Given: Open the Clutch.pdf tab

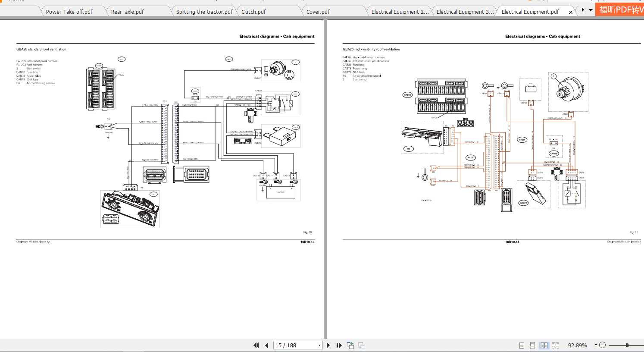Looking at the screenshot, I should tap(253, 12).
